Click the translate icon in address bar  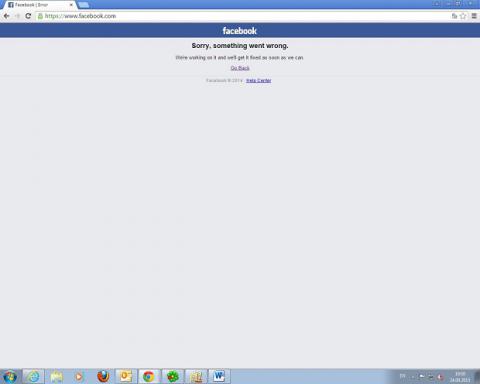[x=454, y=16]
